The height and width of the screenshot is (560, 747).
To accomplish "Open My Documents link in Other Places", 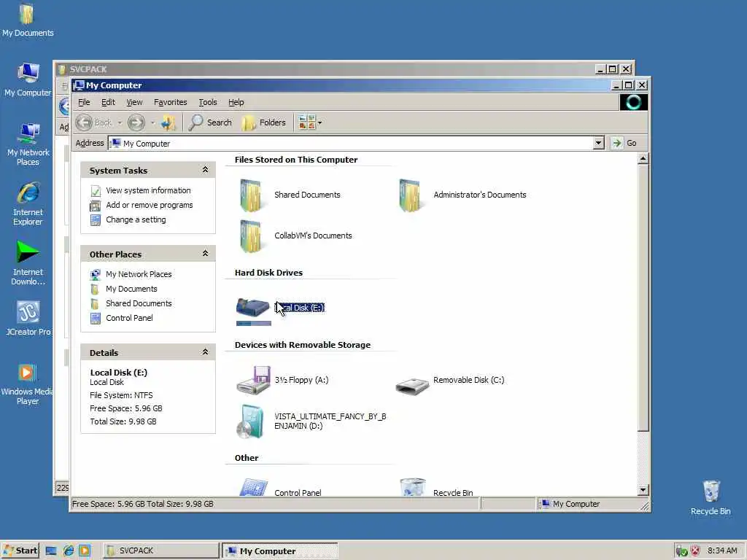I will click(x=131, y=289).
